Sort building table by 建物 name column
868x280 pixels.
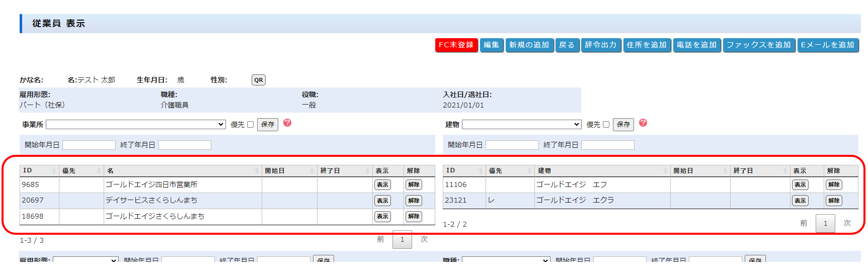click(602, 171)
